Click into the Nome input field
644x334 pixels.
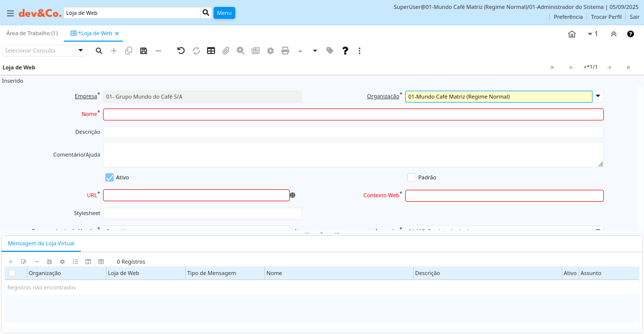coord(353,114)
